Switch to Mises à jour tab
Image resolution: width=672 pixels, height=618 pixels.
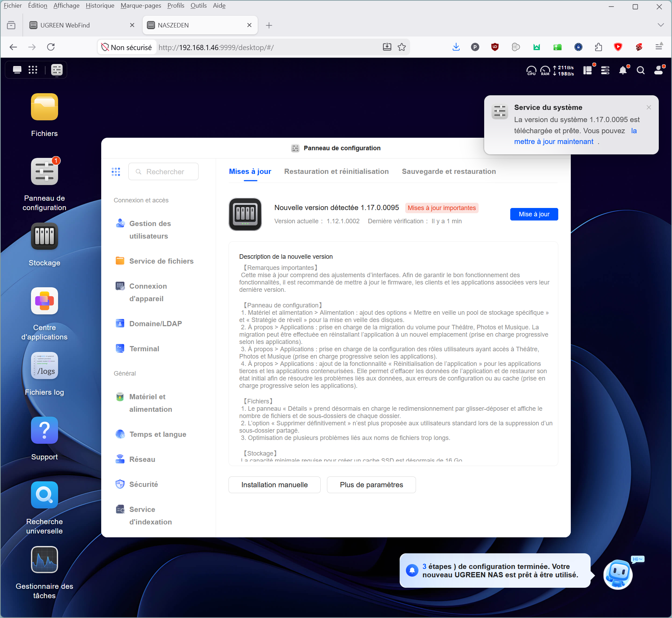pos(250,171)
